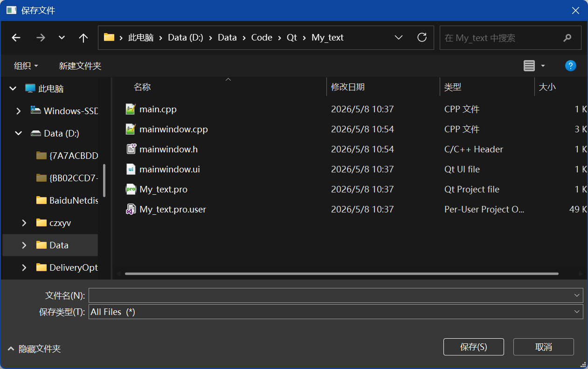Click Qt in the address breadcrumb
Screen dimensions: 588x369
pyautogui.click(x=292, y=38)
